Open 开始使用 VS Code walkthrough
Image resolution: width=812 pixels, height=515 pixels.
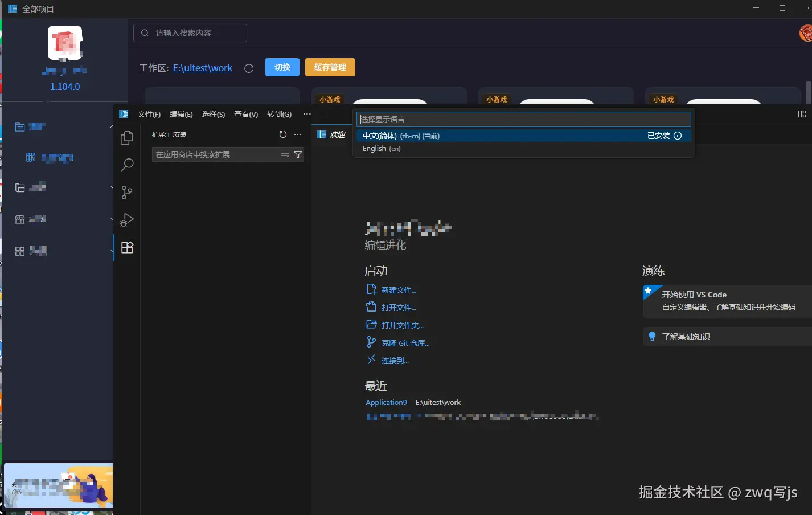[x=727, y=301]
